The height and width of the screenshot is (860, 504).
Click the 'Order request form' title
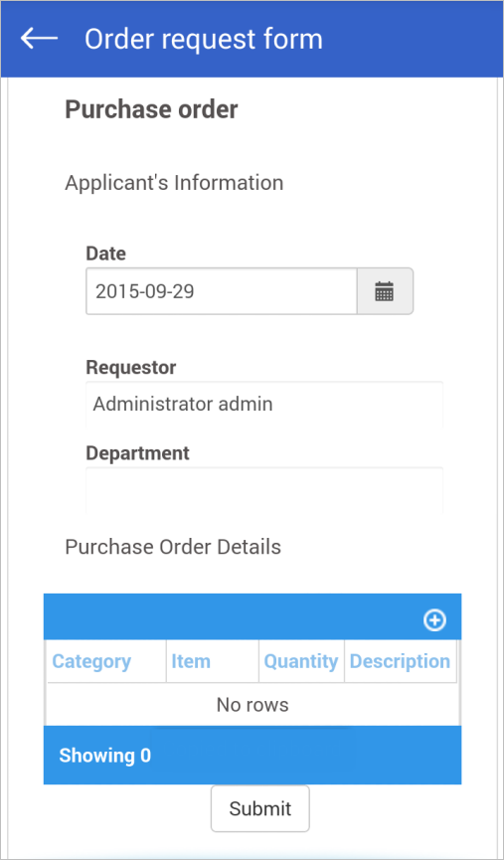(204, 39)
